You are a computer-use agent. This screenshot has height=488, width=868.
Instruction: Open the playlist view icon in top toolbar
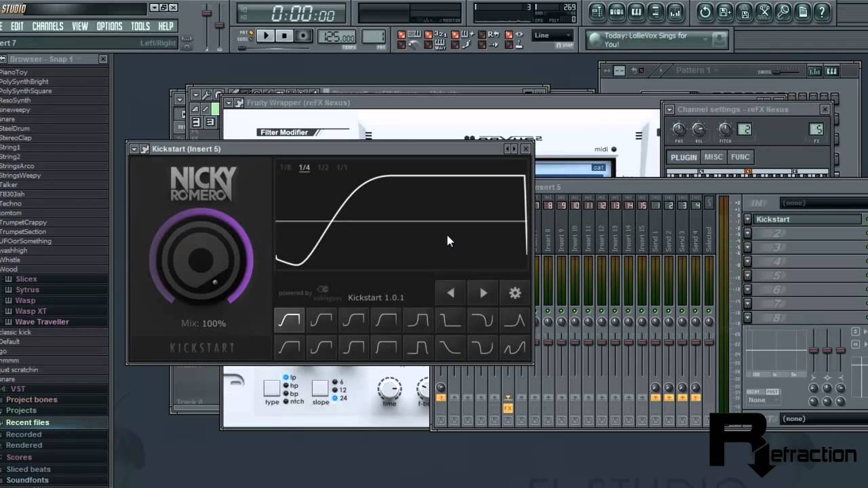pyautogui.click(x=597, y=12)
